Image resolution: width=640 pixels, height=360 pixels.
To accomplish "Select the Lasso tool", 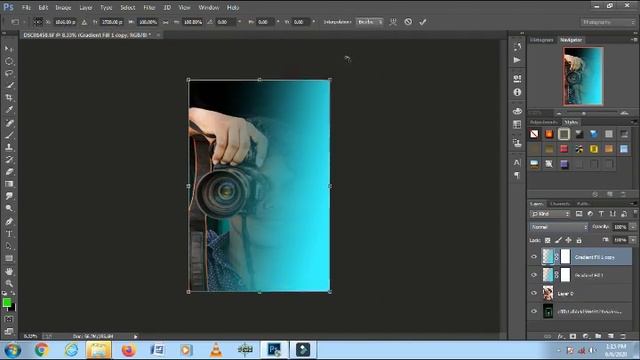I will 9,73.
